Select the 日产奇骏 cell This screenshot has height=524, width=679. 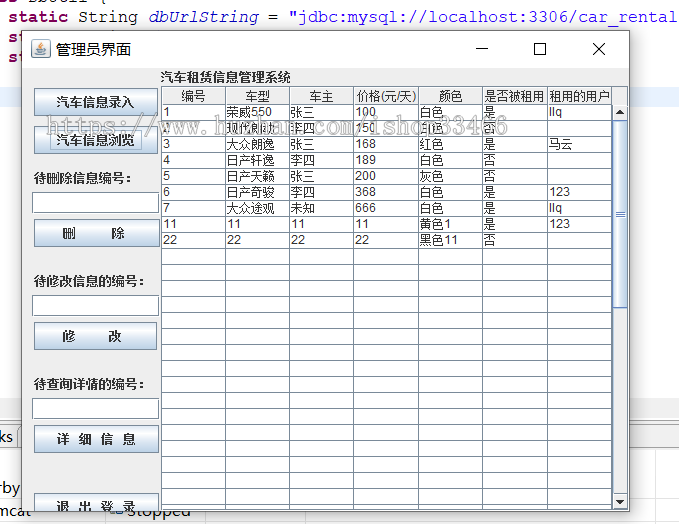tap(257, 192)
